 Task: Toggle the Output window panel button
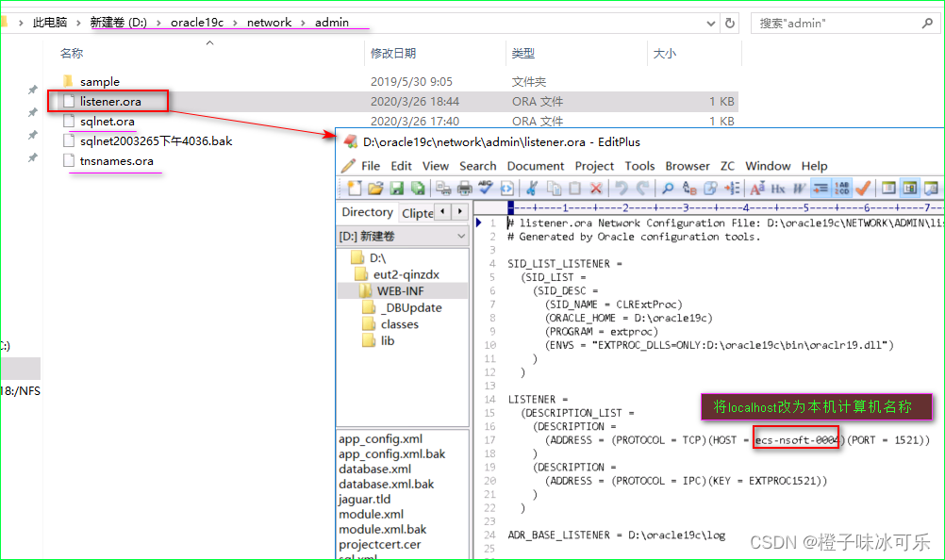(x=931, y=189)
